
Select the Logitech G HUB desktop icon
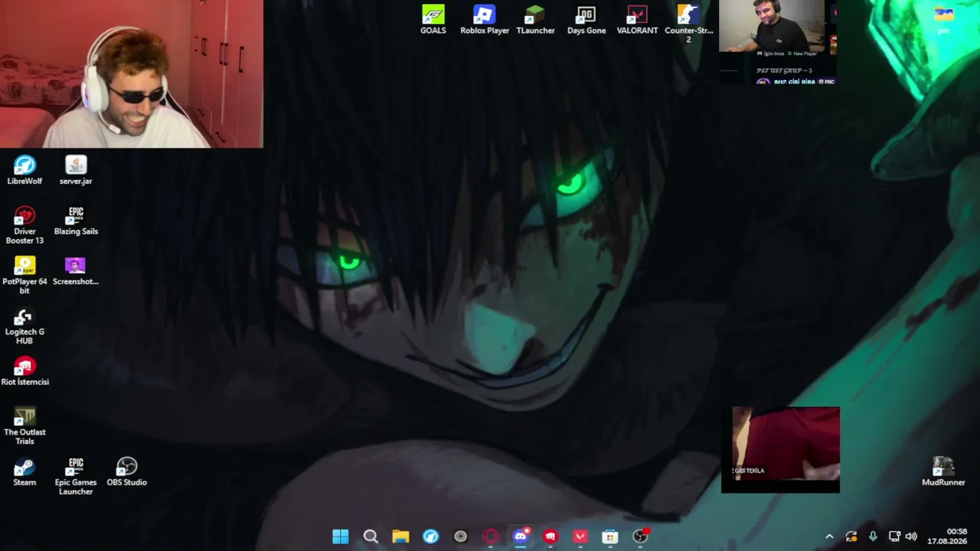24,326
